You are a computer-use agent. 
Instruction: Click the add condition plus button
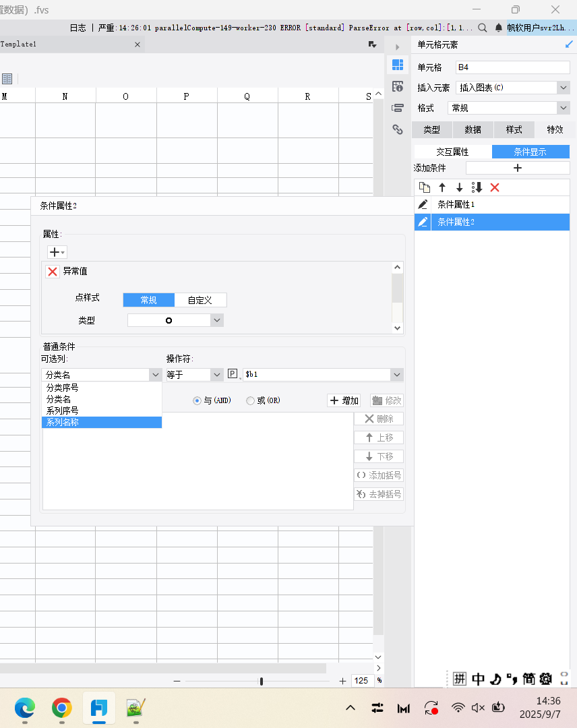pos(518,168)
